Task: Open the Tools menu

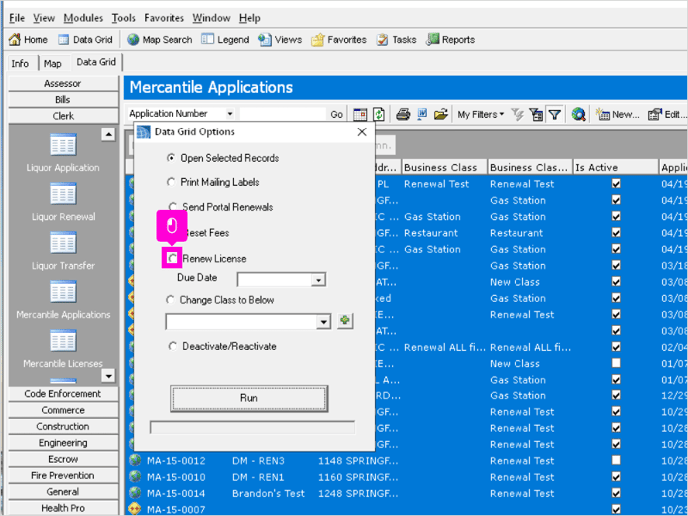Action: tap(123, 18)
